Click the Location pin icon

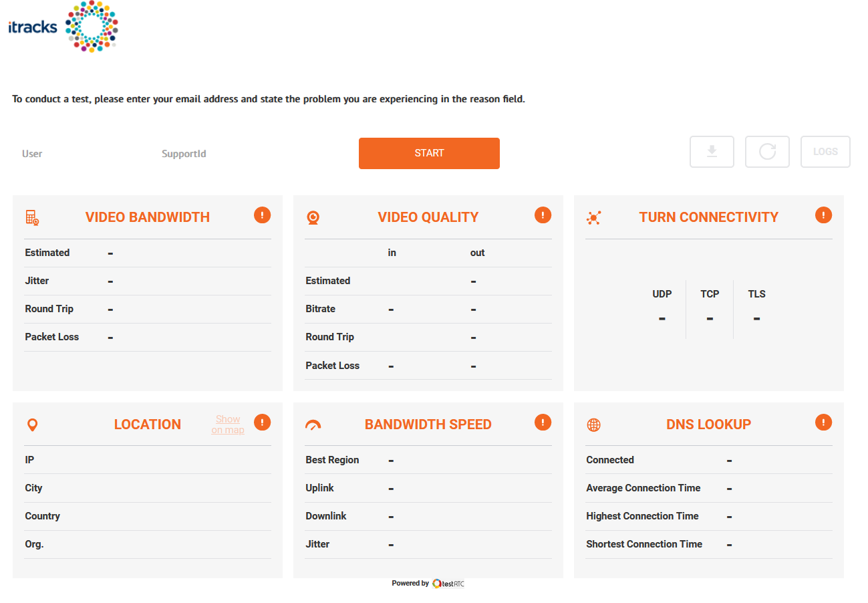pyautogui.click(x=32, y=425)
